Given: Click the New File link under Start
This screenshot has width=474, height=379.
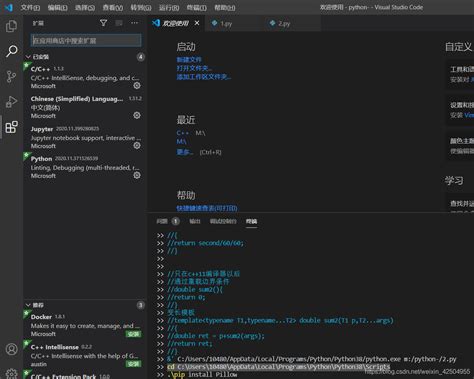Looking at the screenshot, I should (x=189, y=60).
